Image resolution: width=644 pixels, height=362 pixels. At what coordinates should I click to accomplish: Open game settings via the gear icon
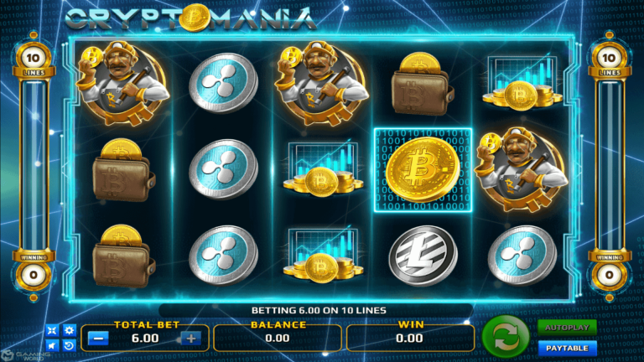tap(69, 330)
